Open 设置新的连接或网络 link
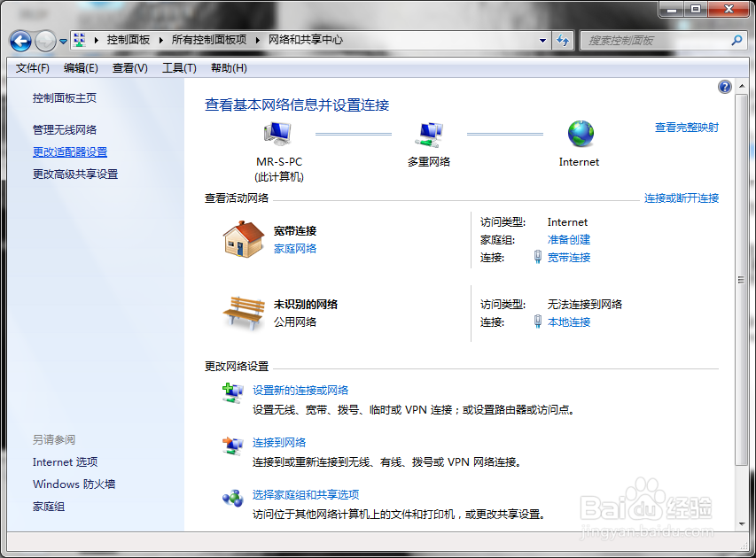This screenshot has height=558, width=756. [300, 391]
